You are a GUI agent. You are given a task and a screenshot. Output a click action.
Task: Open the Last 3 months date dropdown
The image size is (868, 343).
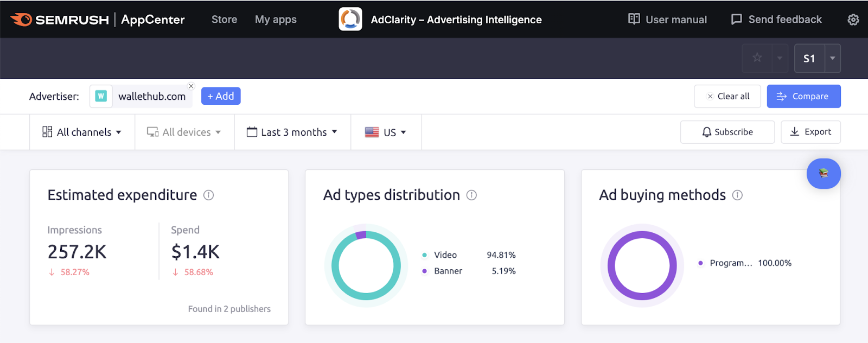[292, 132]
